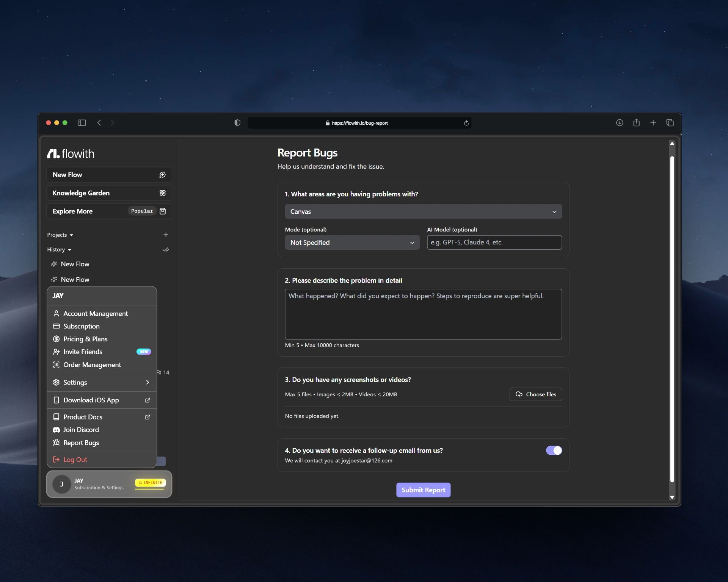Click the Explore More shop bag icon
Image resolution: width=728 pixels, height=582 pixels.
[162, 211]
